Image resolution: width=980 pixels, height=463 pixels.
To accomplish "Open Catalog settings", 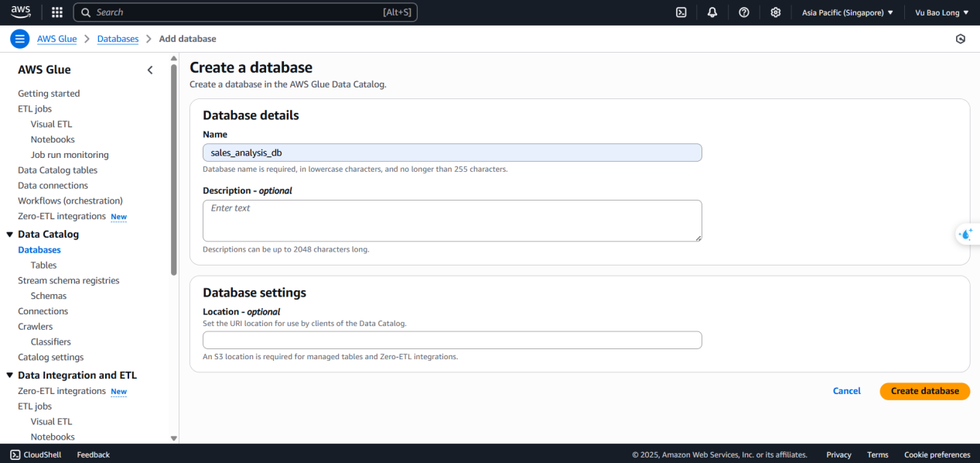I will tap(50, 357).
